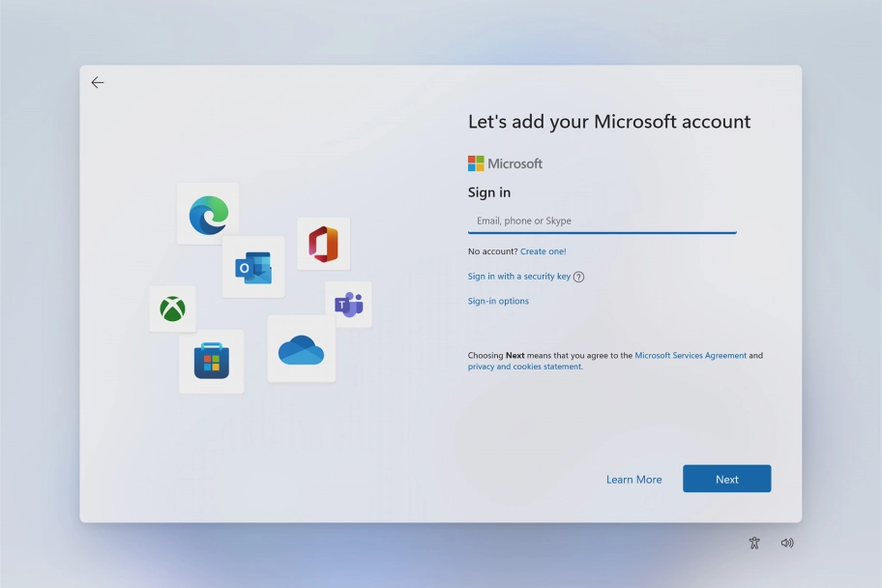The height and width of the screenshot is (588, 882).
Task: Open accessibility options from bottom right icon
Action: (754, 543)
